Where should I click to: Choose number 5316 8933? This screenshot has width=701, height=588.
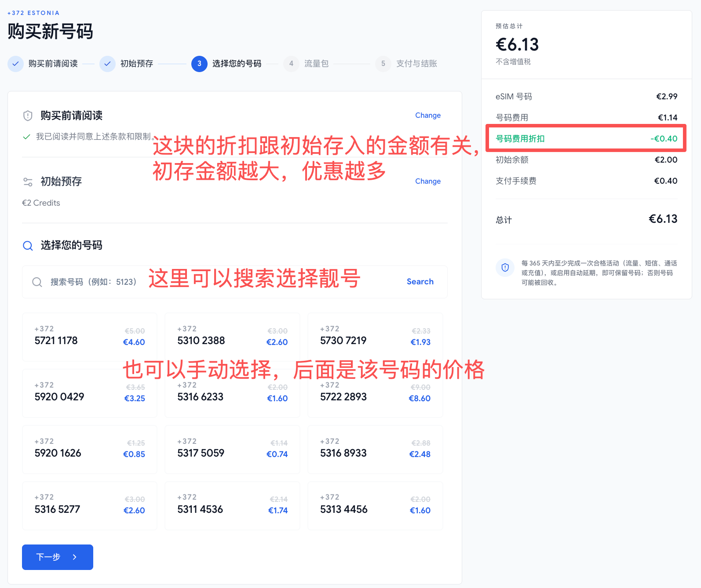tap(375, 450)
